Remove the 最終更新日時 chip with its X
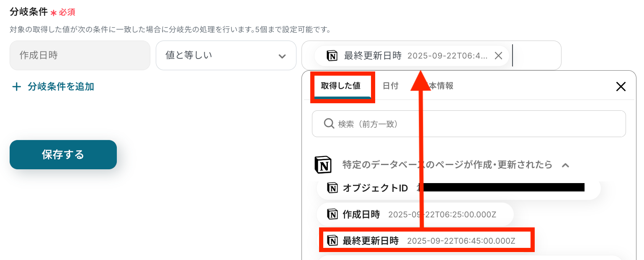The height and width of the screenshot is (260, 644). (498, 56)
